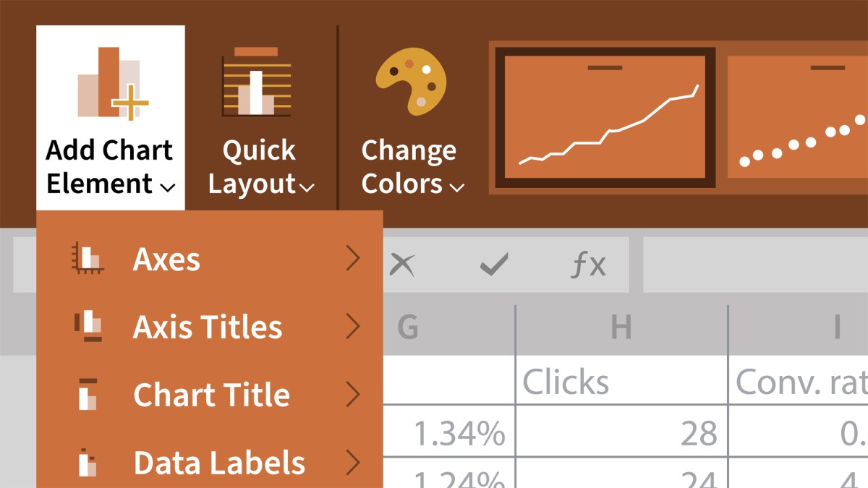Choose Chart Title from the menu
Screen dimensions: 868x488
210,395
